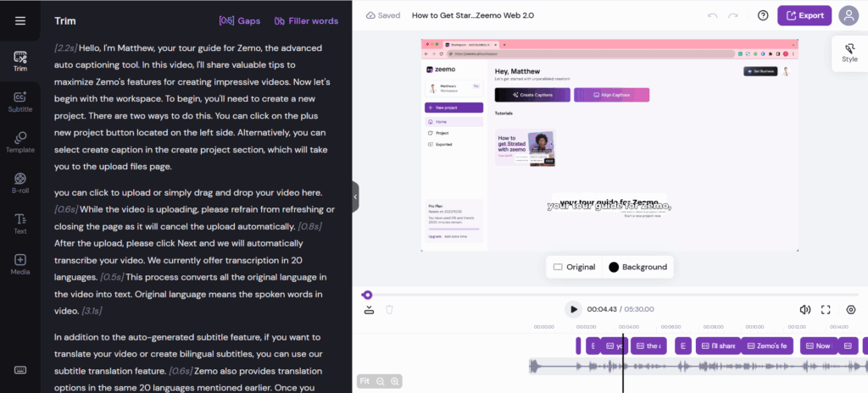The image size is (868, 393).
Task: Select the Original canvas option
Action: pos(574,267)
